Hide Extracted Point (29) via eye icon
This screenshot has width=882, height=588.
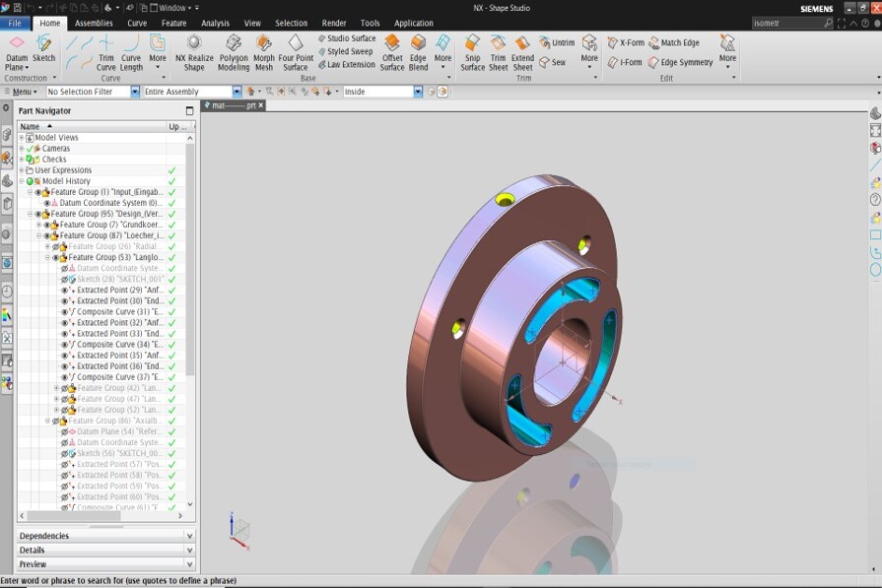[x=65, y=291]
